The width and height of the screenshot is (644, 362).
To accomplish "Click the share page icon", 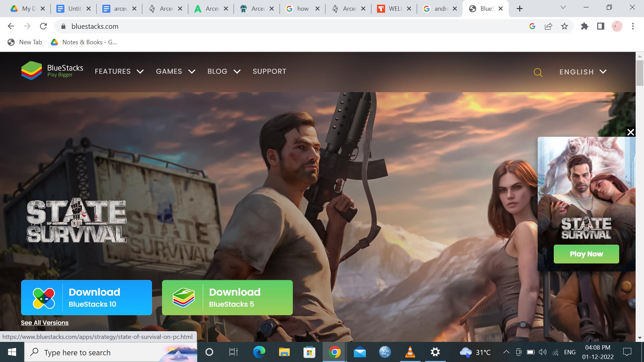I will click(x=548, y=26).
